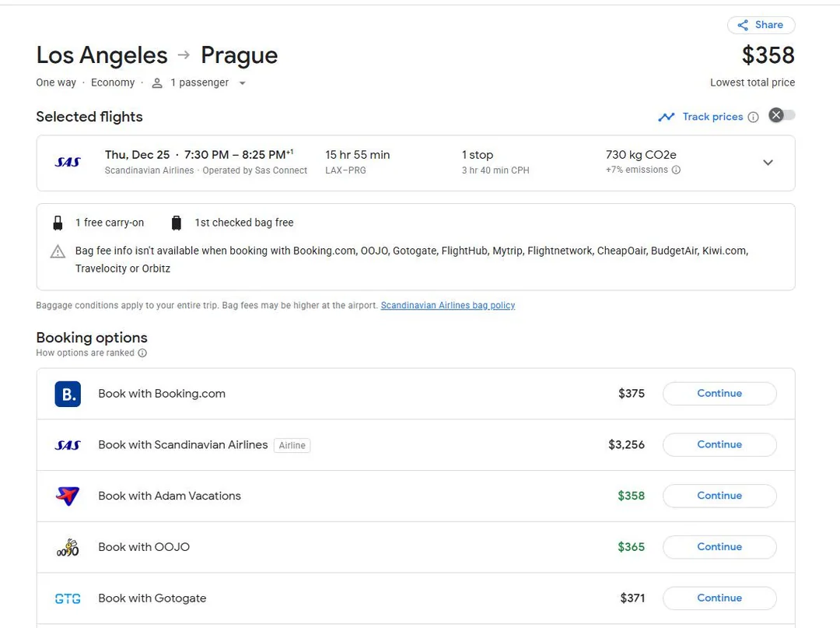The height and width of the screenshot is (628, 840).
Task: Continue booking with Scandinavian Airlines
Action: click(719, 445)
